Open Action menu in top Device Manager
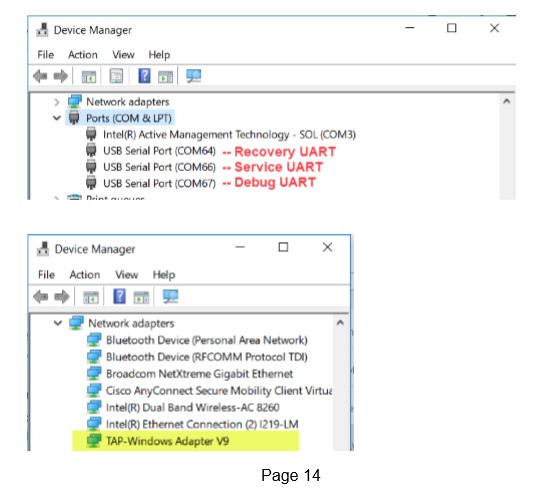555x493 pixels. [x=83, y=55]
